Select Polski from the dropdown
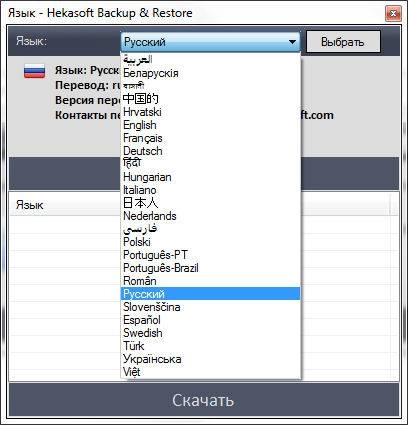The height and width of the screenshot is (425, 408). point(211,242)
